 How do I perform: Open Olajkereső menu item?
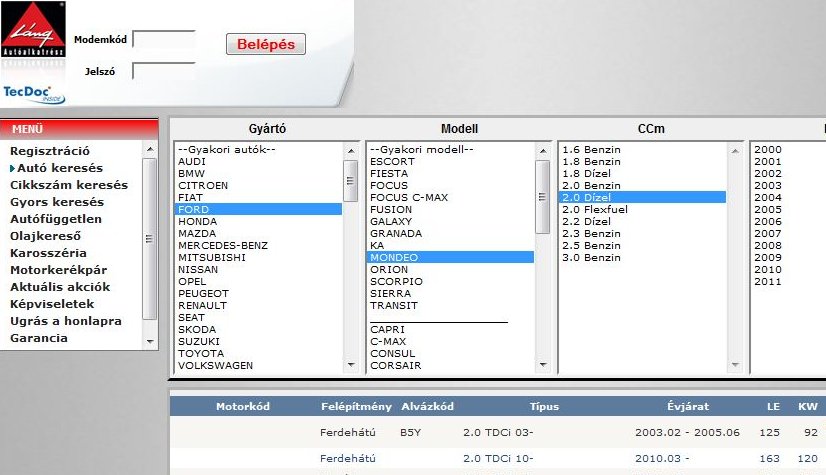point(45,236)
